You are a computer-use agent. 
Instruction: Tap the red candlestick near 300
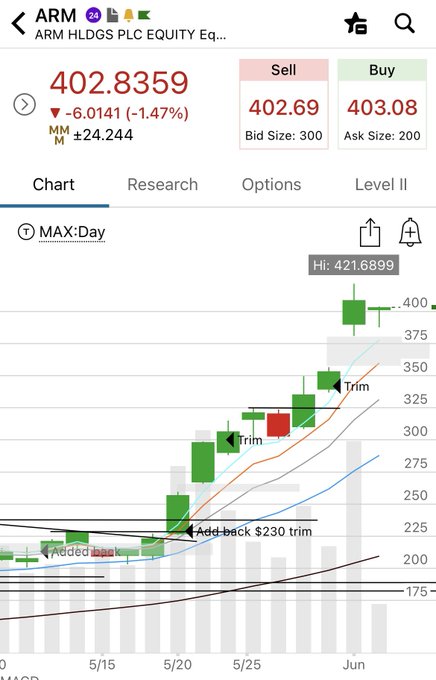click(x=278, y=425)
